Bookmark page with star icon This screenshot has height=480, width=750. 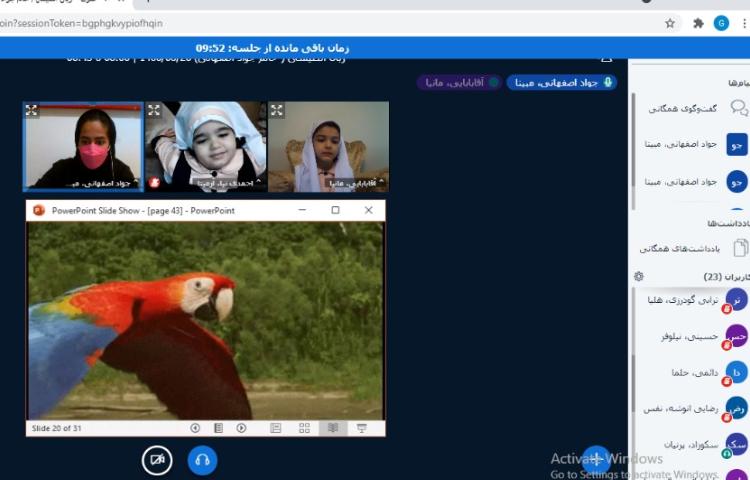point(670,23)
